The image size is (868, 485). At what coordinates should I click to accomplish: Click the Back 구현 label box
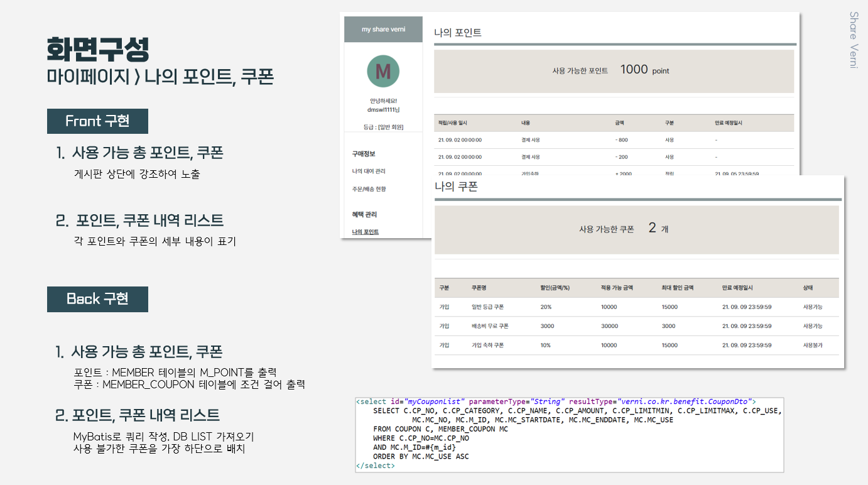click(97, 299)
